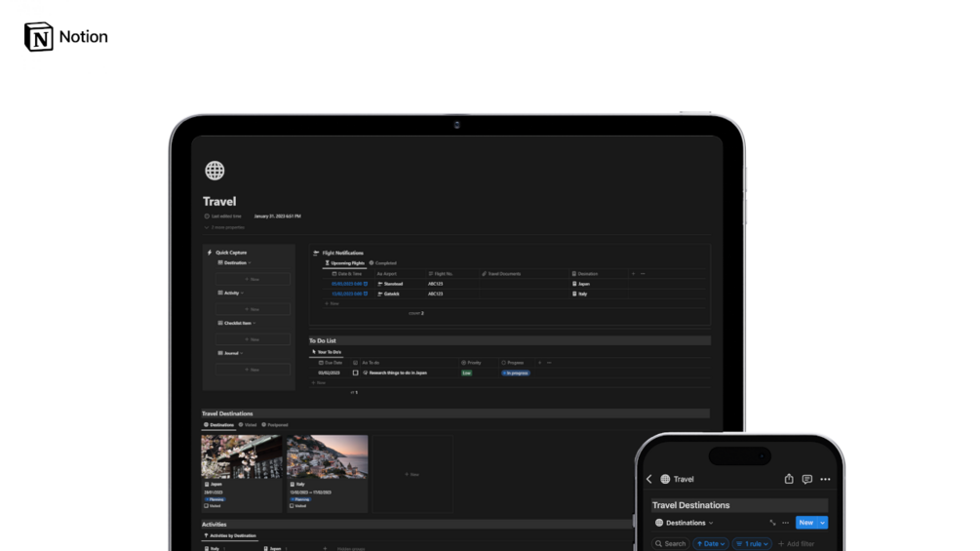Add a new entry under Activity quick capture
Viewport: 980px width, 551px height.
(253, 309)
